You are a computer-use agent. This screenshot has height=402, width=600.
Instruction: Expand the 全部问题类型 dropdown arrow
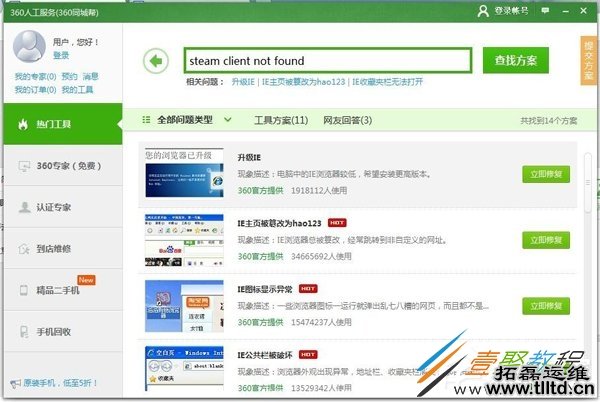pos(228,120)
